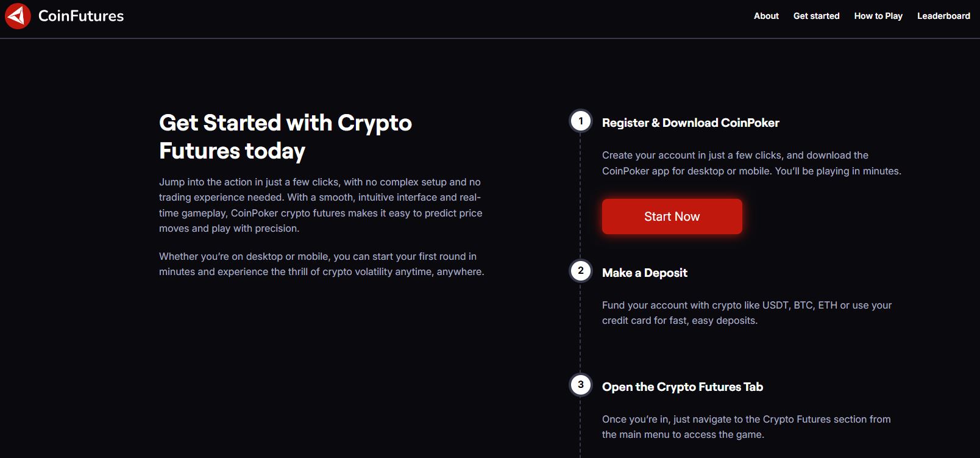Click the Start Now button
The height and width of the screenshot is (458, 980).
[x=672, y=216]
